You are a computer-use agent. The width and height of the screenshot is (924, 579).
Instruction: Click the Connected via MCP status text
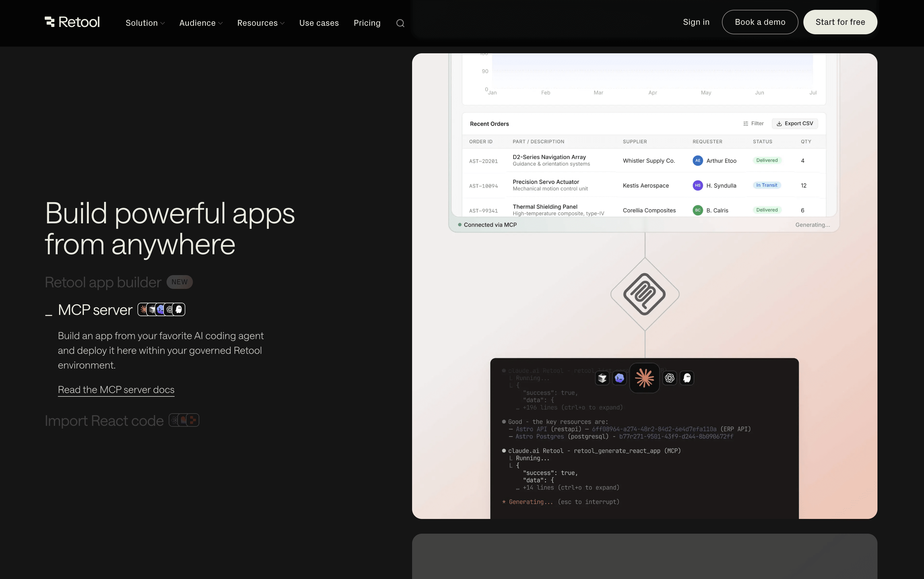click(490, 225)
